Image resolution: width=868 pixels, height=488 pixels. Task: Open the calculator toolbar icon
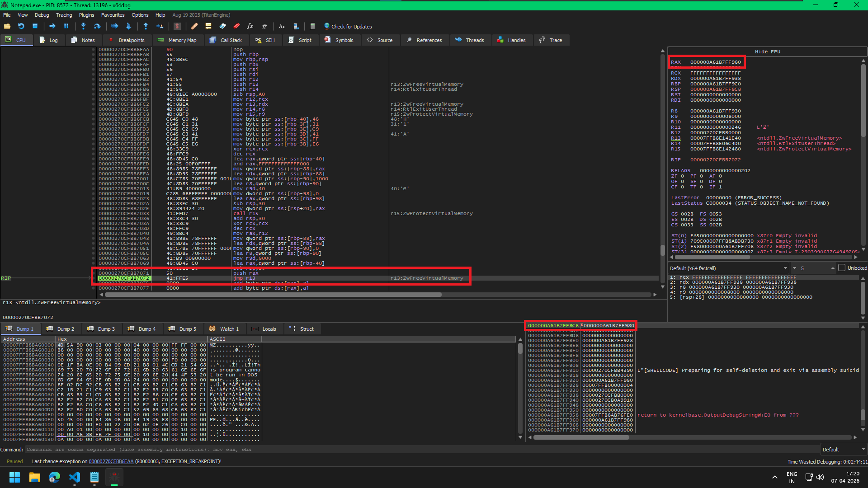click(312, 26)
